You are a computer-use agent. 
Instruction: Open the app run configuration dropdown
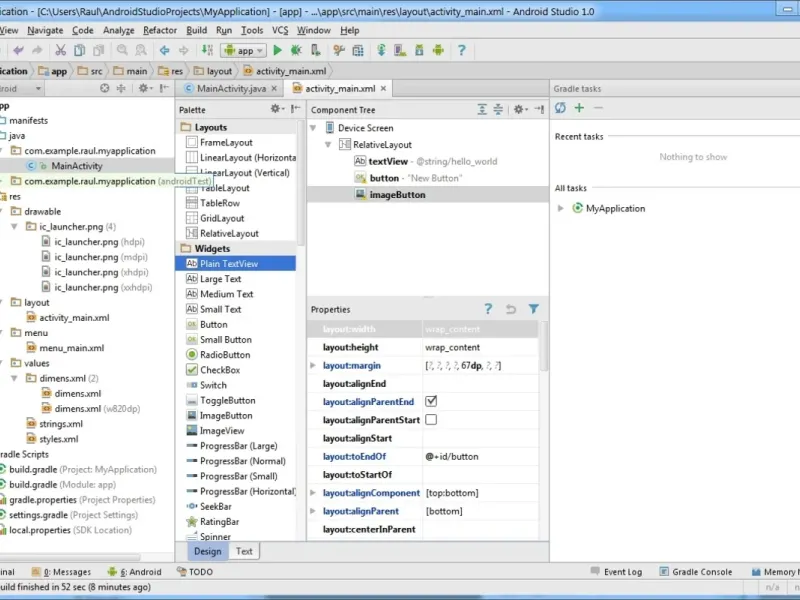(243, 50)
